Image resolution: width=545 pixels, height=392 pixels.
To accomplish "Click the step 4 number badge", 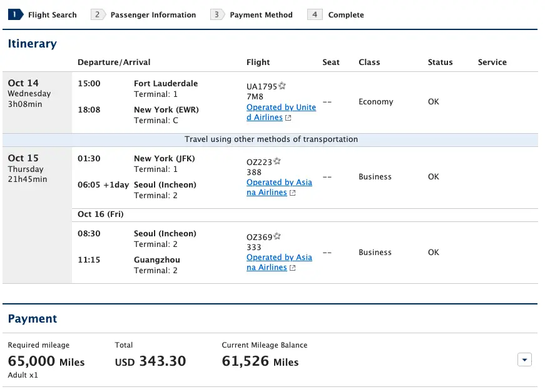I will click(314, 14).
